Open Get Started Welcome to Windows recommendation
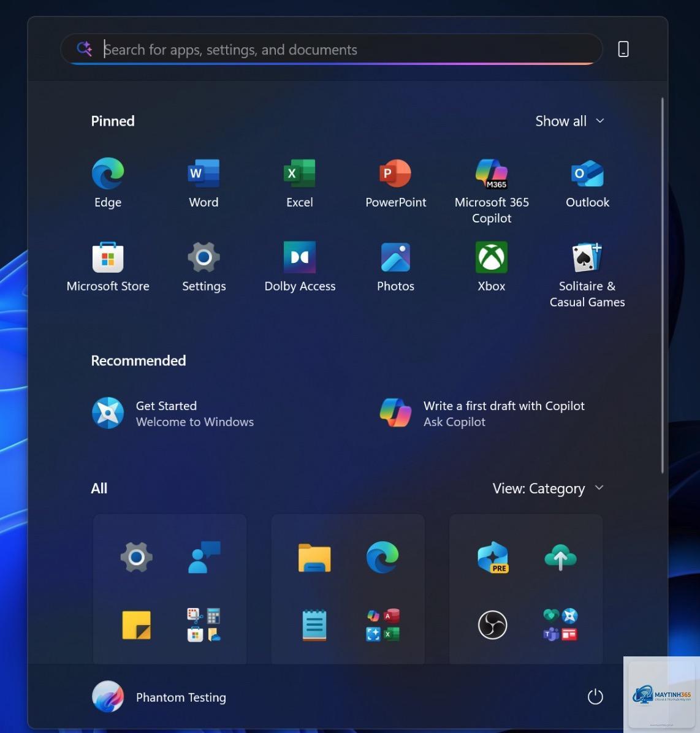 [173, 414]
